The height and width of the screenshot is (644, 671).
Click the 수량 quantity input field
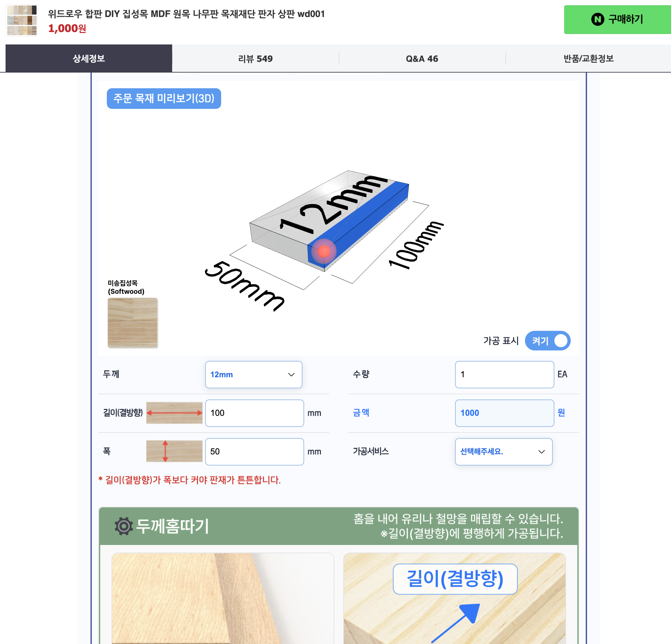pos(504,374)
